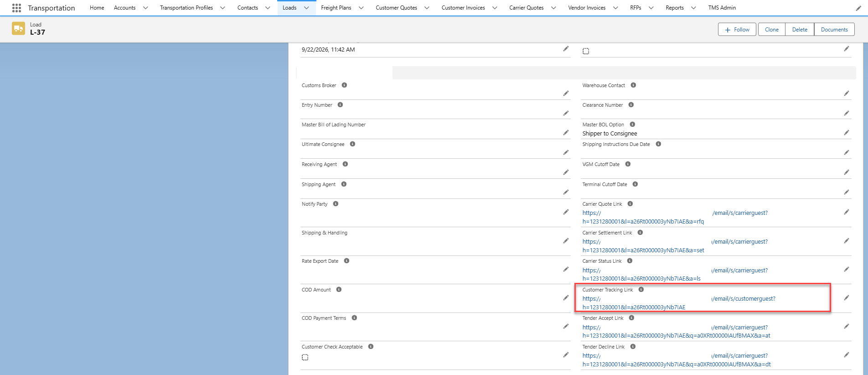Go to the Home tab
Image resolution: width=868 pixels, height=375 pixels.
click(x=97, y=8)
